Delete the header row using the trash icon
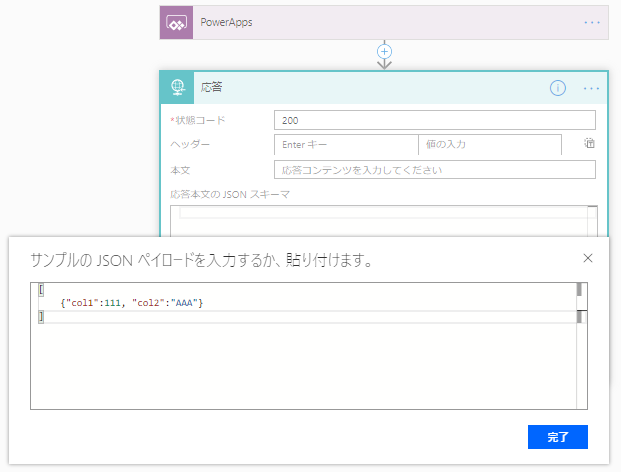The width and height of the screenshot is (621, 472). (x=589, y=143)
